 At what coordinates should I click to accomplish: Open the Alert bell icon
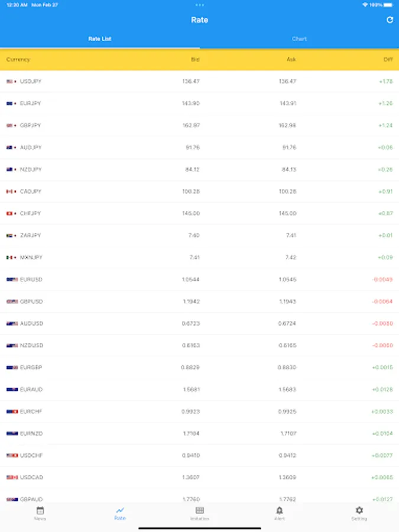click(x=280, y=511)
